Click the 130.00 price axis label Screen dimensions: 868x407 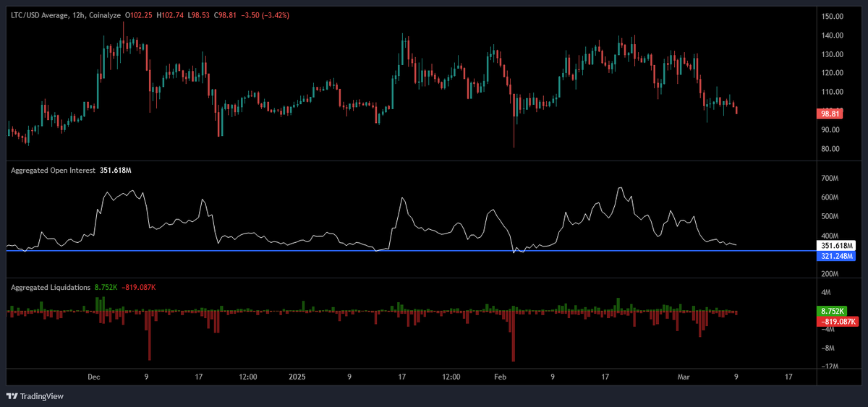tap(832, 54)
